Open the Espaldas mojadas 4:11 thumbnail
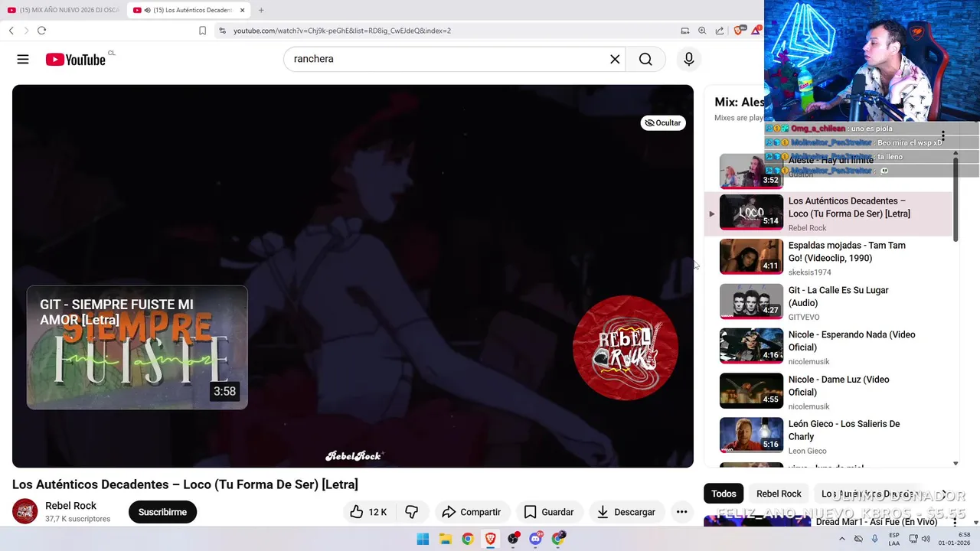This screenshot has height=551, width=980. [751, 256]
